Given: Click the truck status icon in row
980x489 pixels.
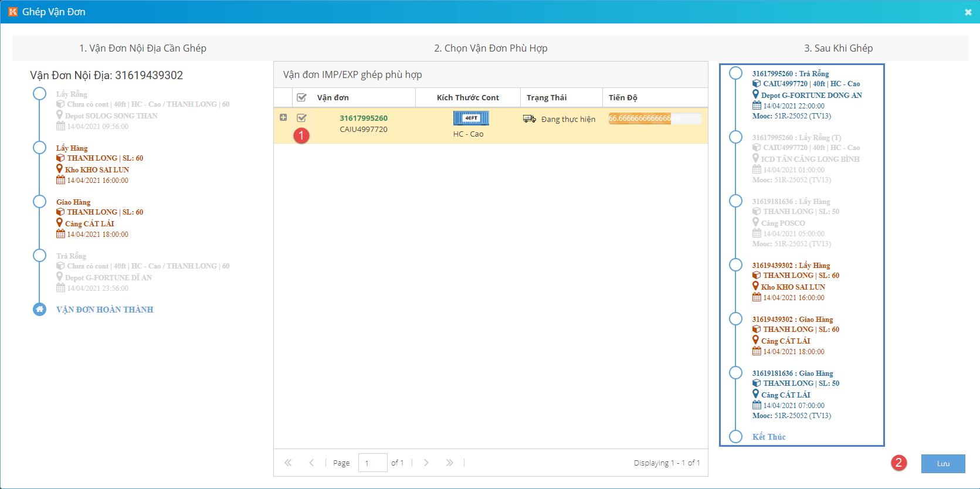Looking at the screenshot, I should 529,119.
